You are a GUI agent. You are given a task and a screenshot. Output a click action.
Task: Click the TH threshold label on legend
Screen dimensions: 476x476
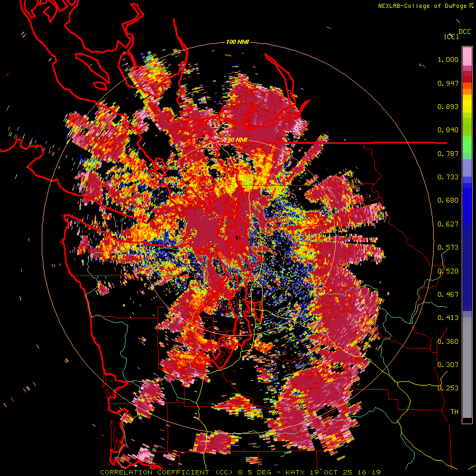click(454, 412)
